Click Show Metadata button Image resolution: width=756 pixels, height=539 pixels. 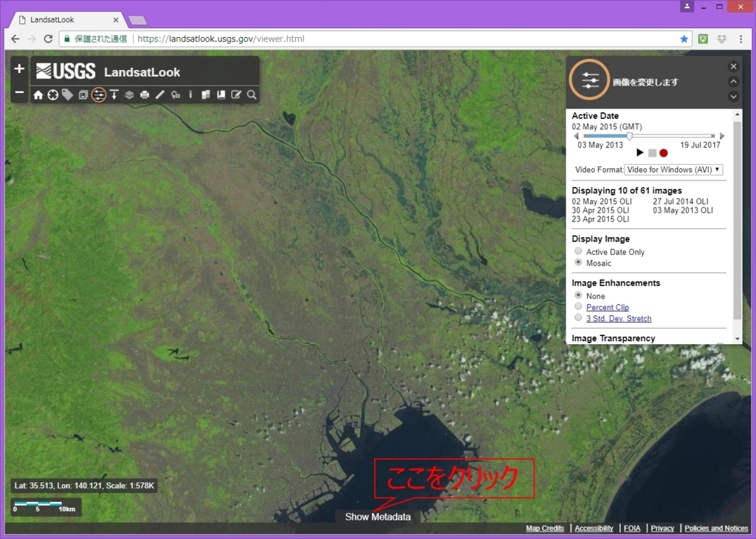(378, 517)
